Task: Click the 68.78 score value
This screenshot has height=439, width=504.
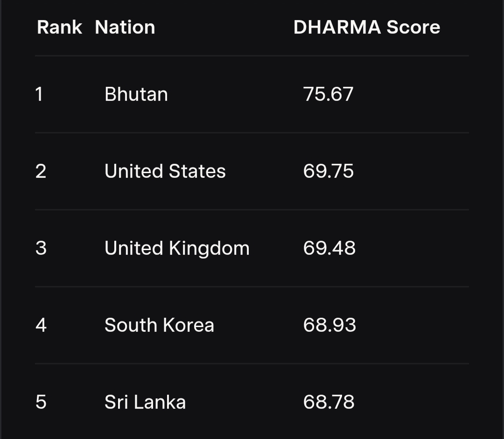Action: (x=329, y=402)
